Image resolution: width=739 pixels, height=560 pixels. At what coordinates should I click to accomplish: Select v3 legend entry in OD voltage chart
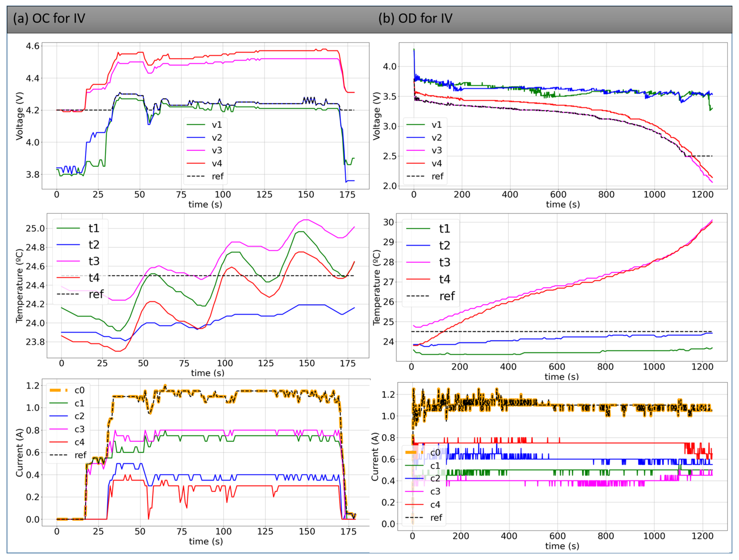[x=424, y=150]
